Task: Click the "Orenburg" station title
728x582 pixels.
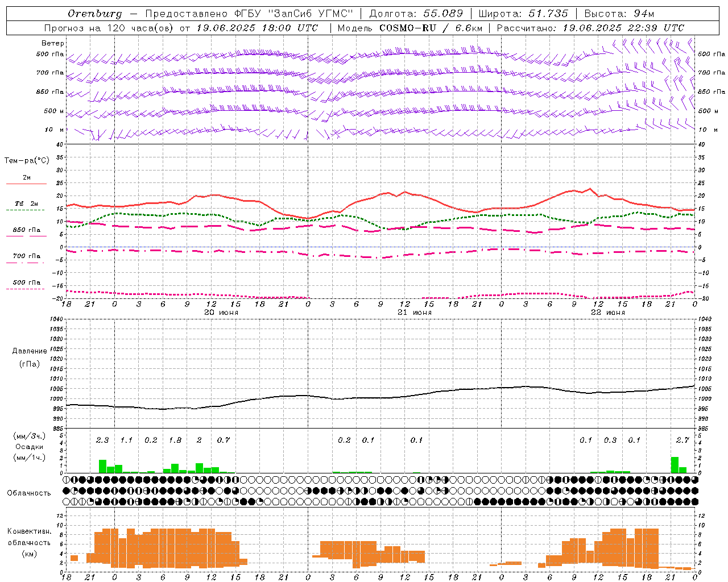Action: click(x=95, y=14)
